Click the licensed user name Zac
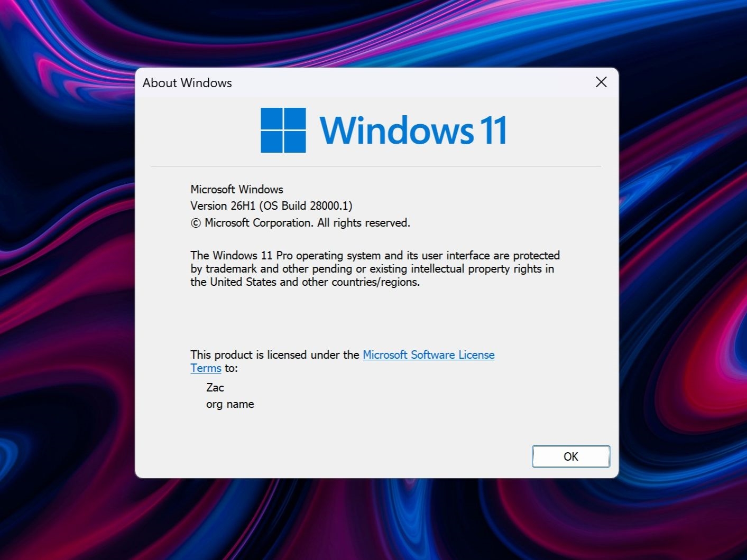 (215, 387)
